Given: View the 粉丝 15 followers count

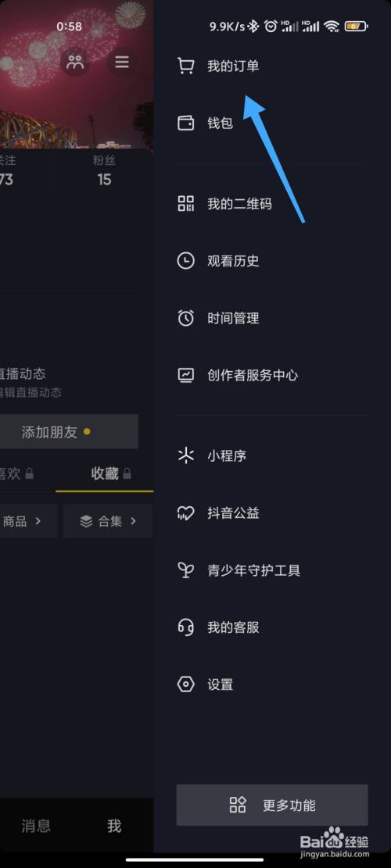Looking at the screenshot, I should pyautogui.click(x=104, y=170).
